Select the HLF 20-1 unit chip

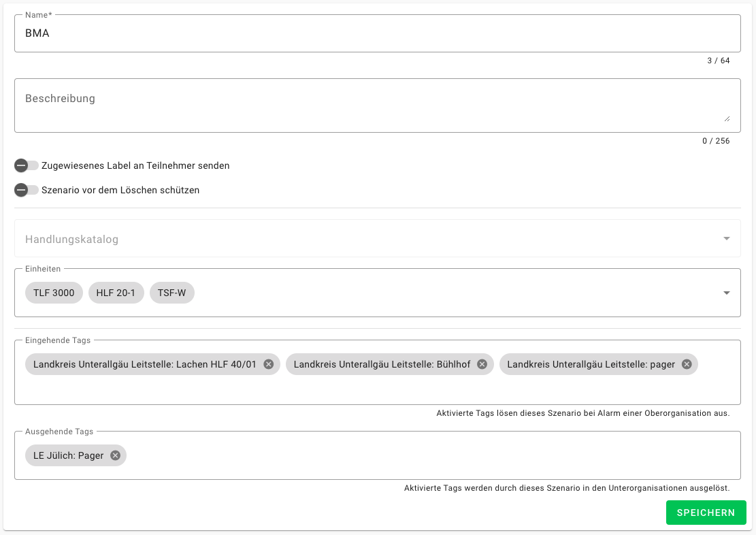[116, 293]
